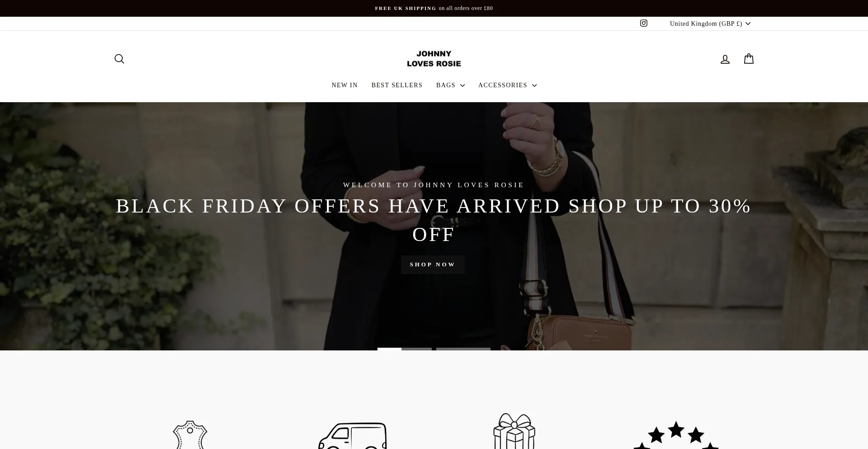Select the second slideshow indicator bar
This screenshot has height=449, width=868.
tap(463, 349)
